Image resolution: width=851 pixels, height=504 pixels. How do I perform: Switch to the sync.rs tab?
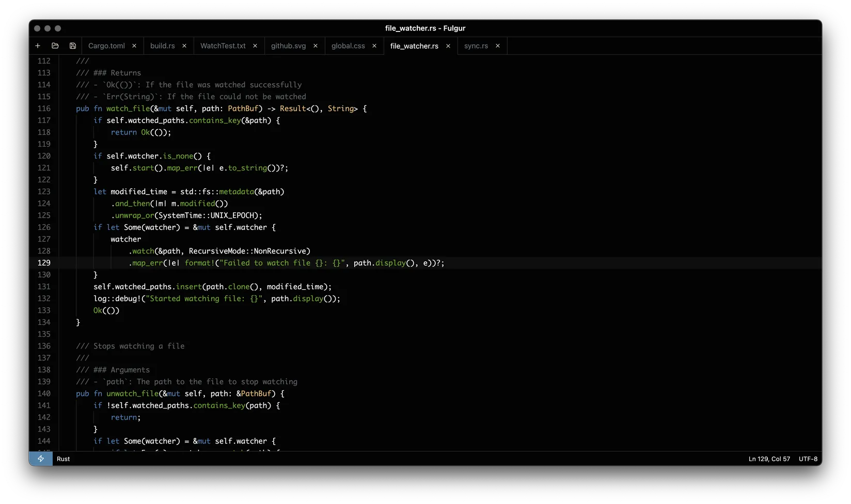[x=476, y=46]
